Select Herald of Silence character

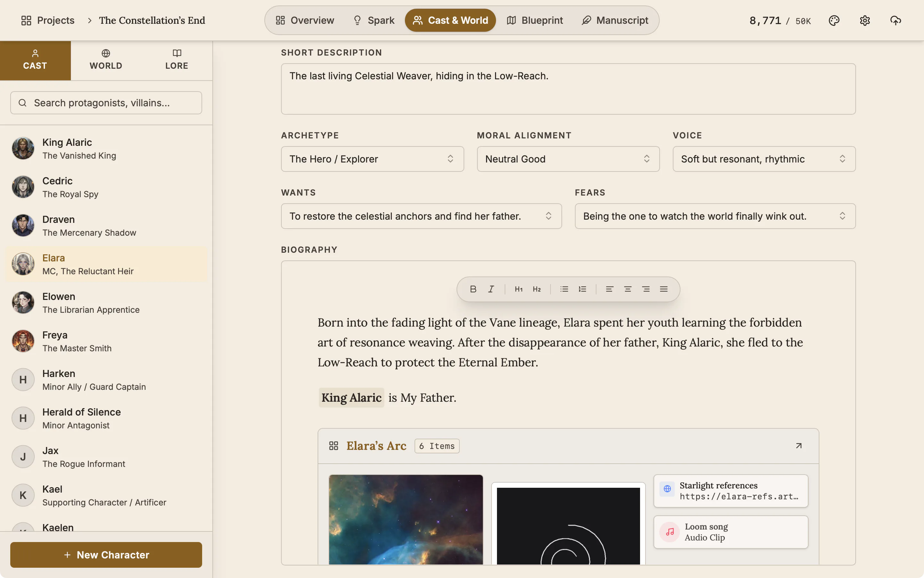coord(106,419)
